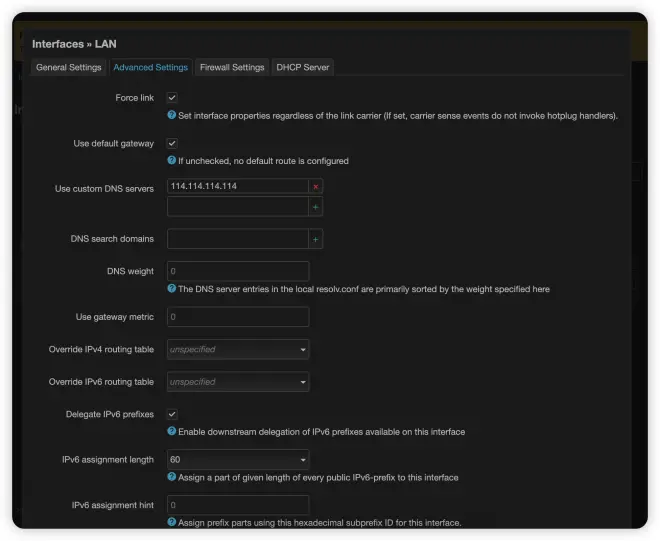Click the 'Delegate IPv6 prefixes' label
The image size is (660, 541).
click(x=110, y=414)
